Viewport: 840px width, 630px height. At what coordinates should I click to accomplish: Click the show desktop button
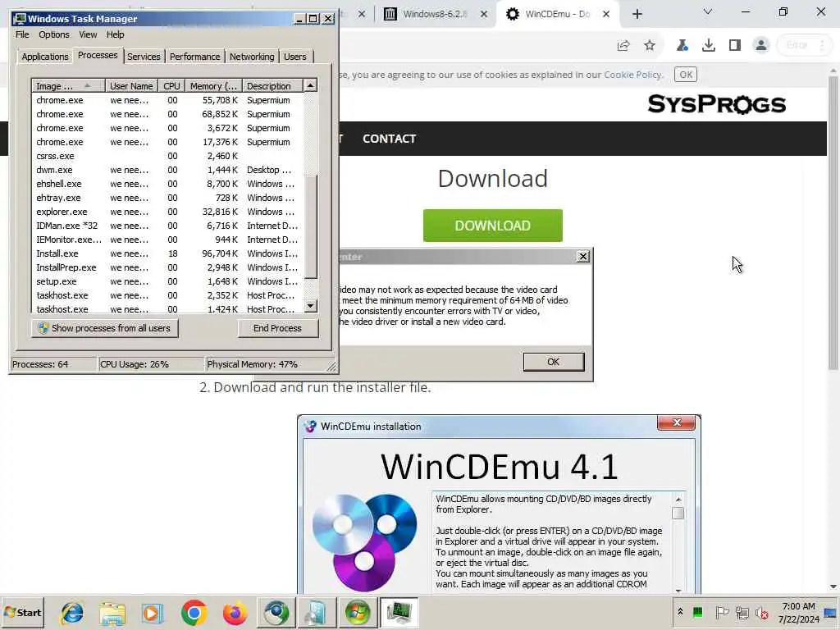point(831,612)
